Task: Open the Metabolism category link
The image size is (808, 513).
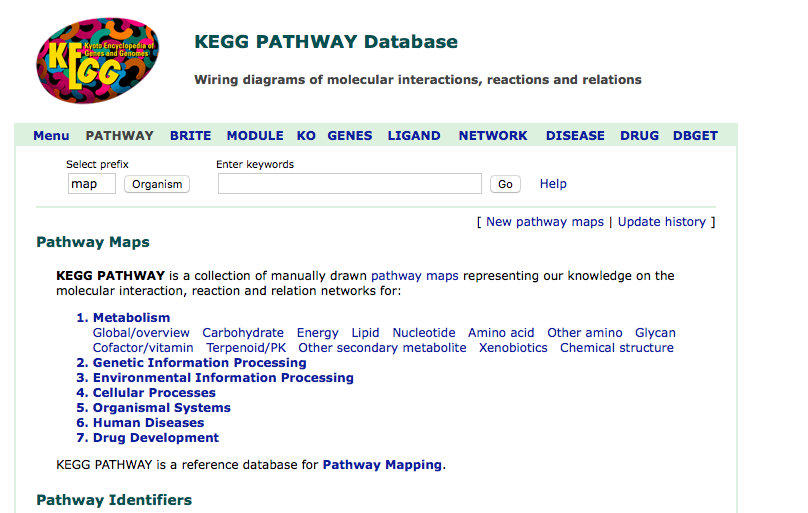Action: (x=131, y=318)
